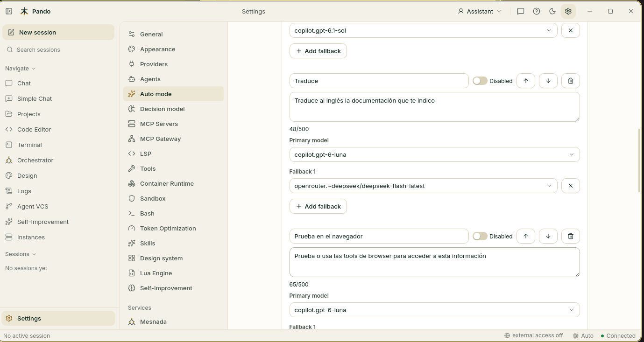Screen dimensions: 644x342
Task: Collapse the Navigate section
Action: point(20,68)
